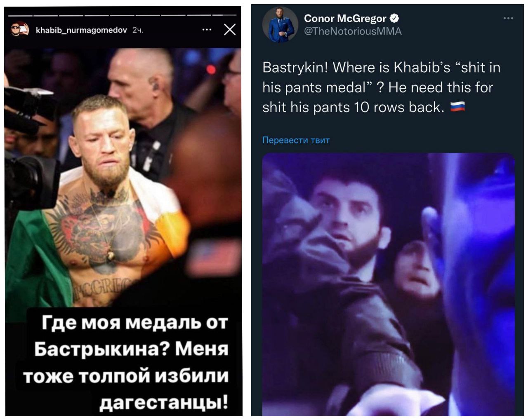Screen dimensions: 528x420
Task: Open the @TheNotoriousMMA handle
Action: click(x=353, y=31)
